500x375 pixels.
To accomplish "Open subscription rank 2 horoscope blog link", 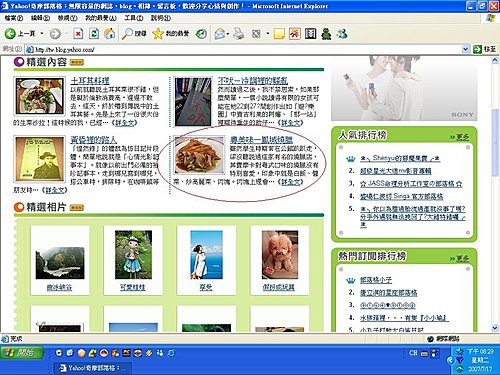I will click(389, 293).
